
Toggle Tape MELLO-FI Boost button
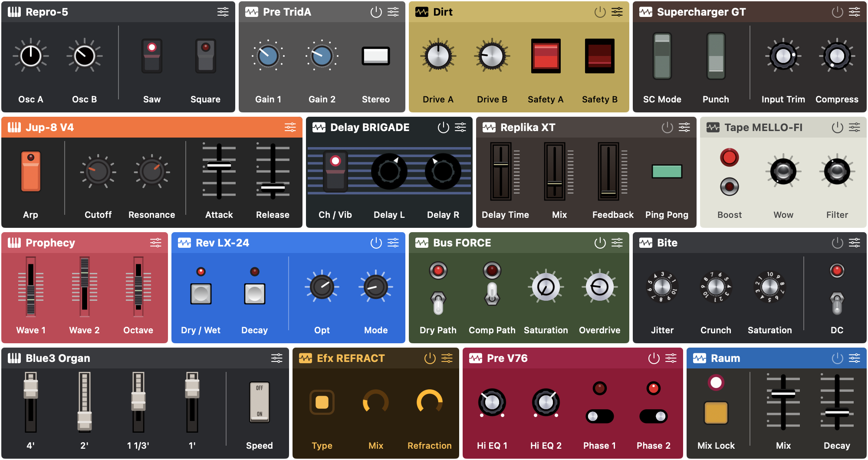tap(730, 187)
